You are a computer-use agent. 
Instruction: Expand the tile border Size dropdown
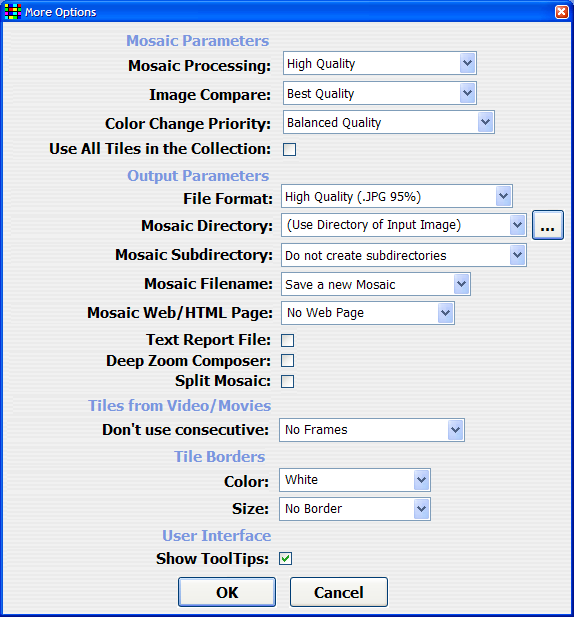pos(355,509)
